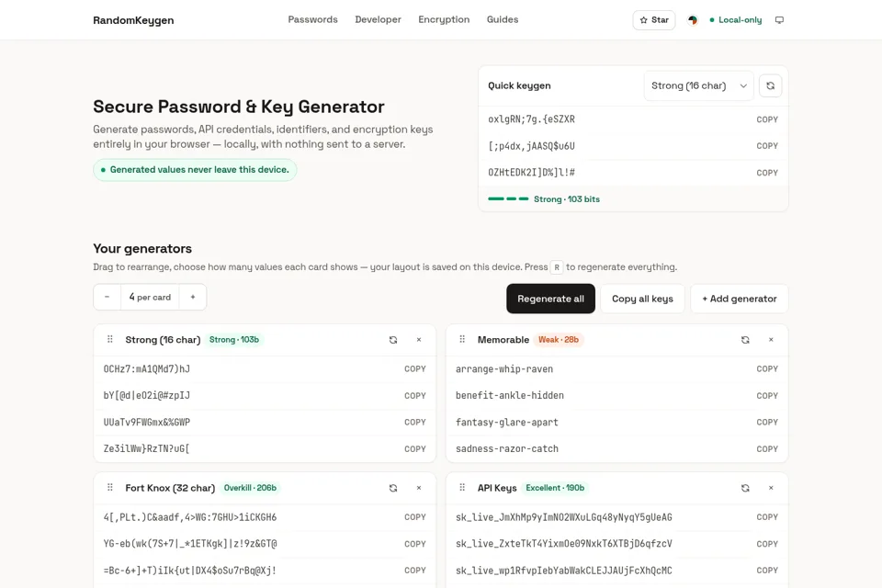
Task: Decrease the values per card with minus
Action: 107,297
